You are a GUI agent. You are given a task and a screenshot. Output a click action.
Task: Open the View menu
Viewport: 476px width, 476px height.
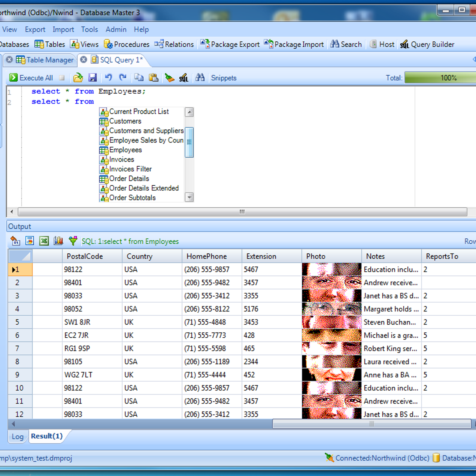pos(10,29)
